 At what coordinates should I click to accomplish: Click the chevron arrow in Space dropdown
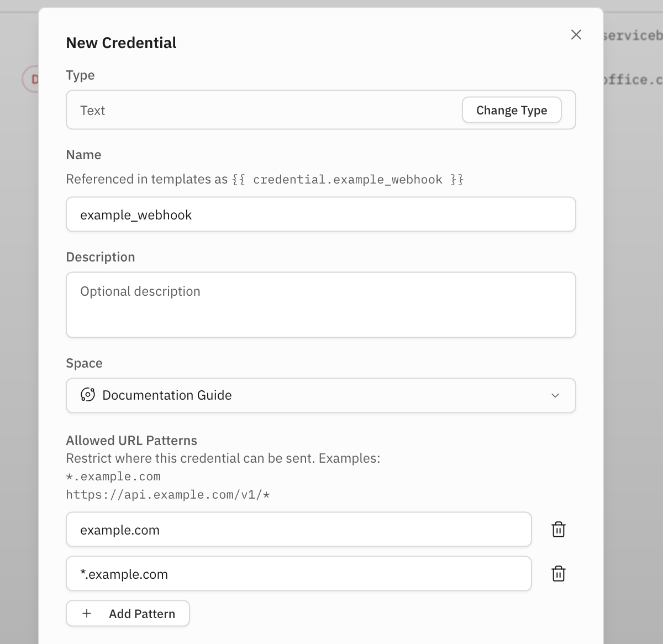555,395
